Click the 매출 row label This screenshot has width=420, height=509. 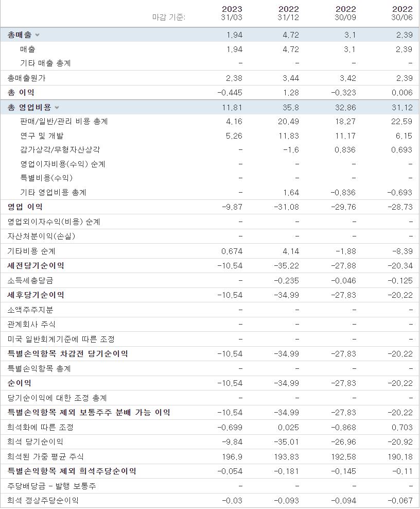[28, 49]
